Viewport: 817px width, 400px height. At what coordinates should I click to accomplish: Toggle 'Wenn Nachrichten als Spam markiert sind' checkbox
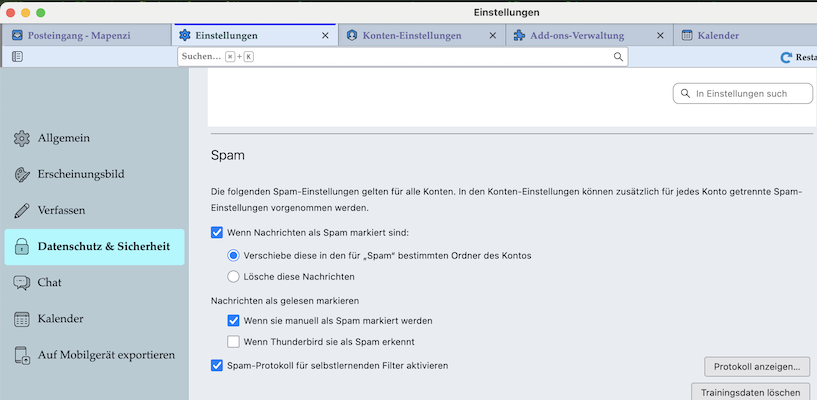[217, 232]
